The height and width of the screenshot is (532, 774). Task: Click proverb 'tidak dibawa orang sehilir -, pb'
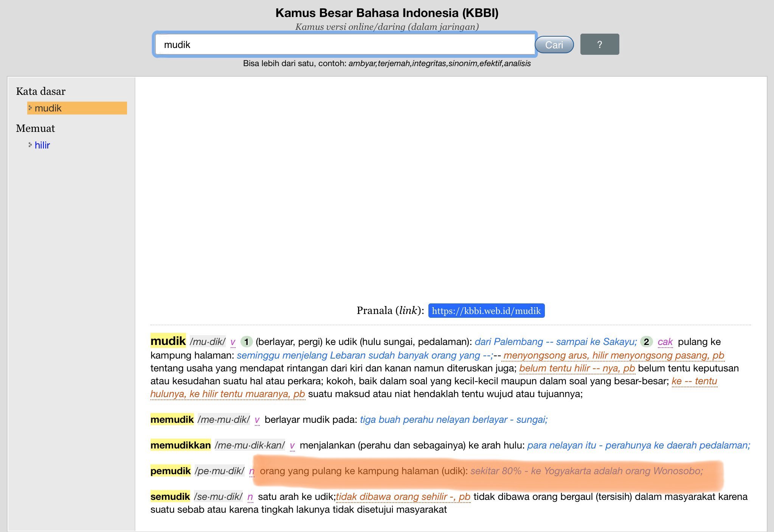pos(403,497)
